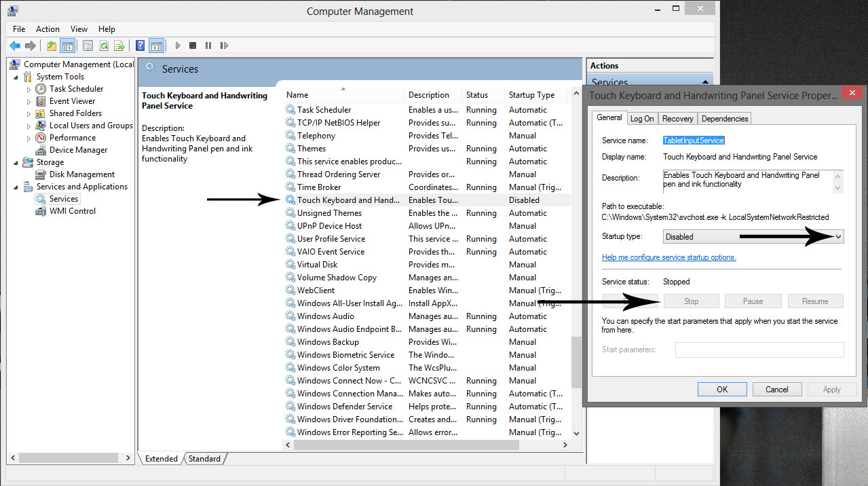Click the Stop button in service properties

pyautogui.click(x=691, y=301)
